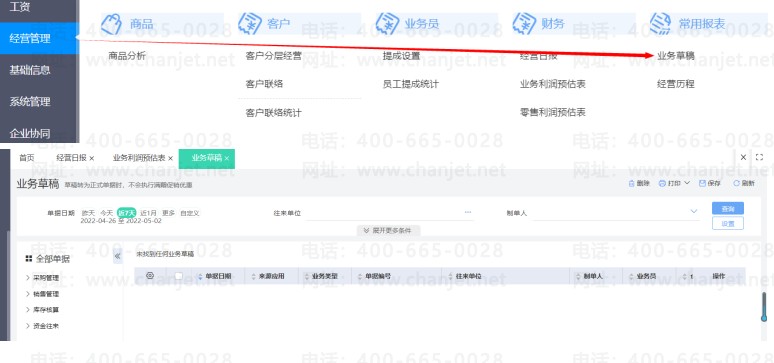
Task: Open 客户联络统计 link
Action: click(x=273, y=113)
